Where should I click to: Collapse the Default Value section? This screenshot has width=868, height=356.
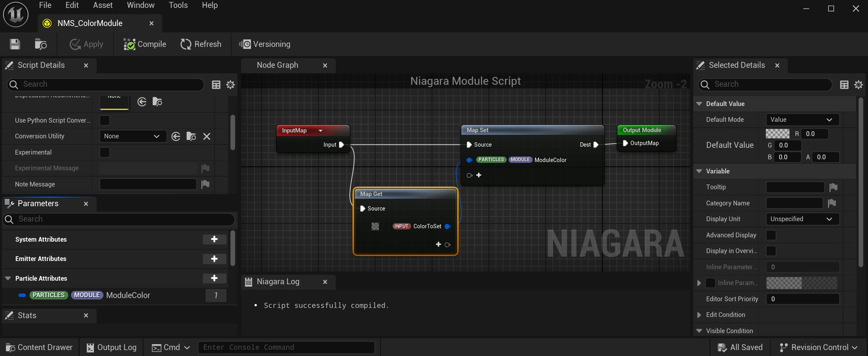point(699,104)
